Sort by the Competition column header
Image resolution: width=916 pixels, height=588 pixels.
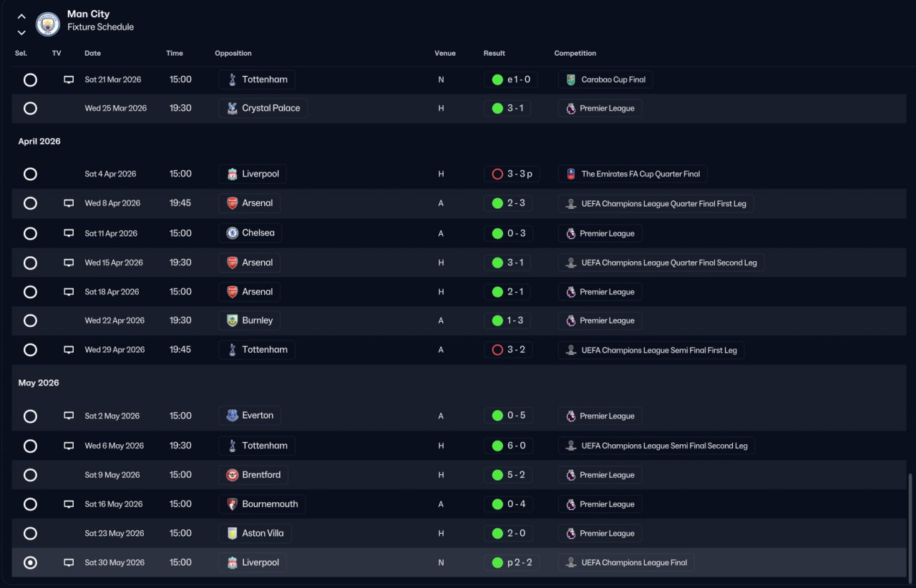[575, 54]
